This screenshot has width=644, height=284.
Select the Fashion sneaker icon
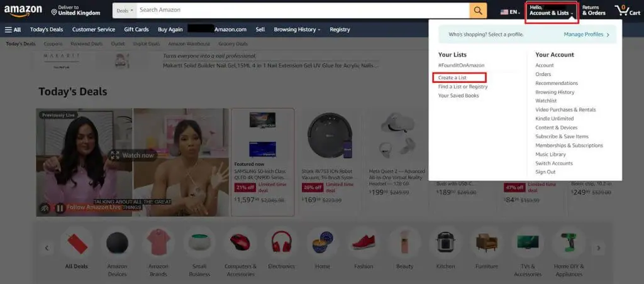click(x=364, y=242)
